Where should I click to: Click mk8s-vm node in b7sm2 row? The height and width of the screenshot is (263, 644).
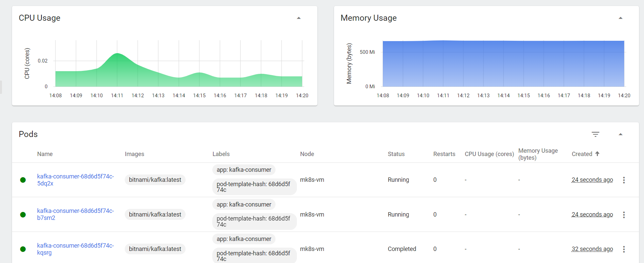coord(312,215)
